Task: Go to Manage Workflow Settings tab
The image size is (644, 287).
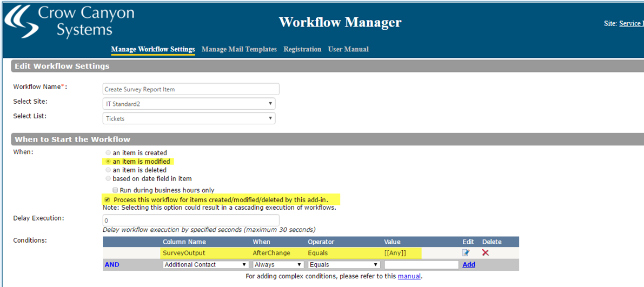Action: pyautogui.click(x=153, y=49)
